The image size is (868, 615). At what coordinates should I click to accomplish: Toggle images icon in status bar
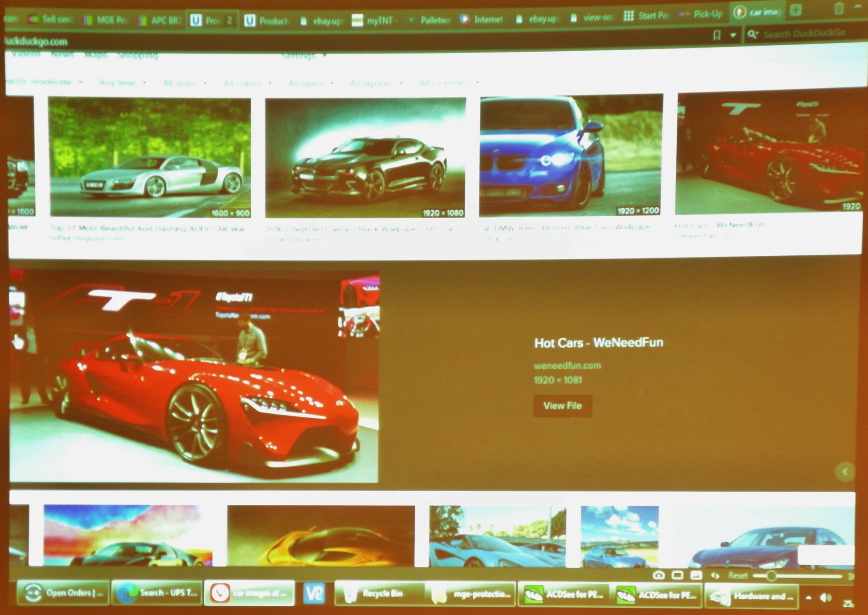(x=696, y=576)
